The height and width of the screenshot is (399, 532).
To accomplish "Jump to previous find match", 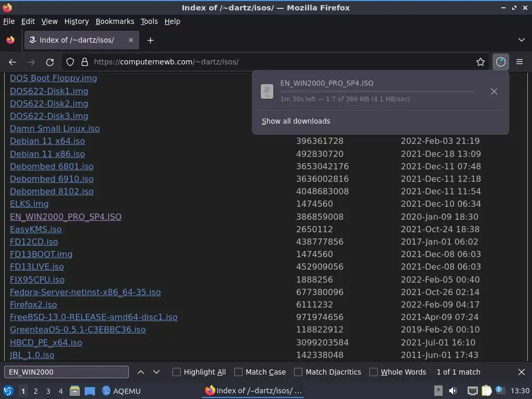I will (141, 372).
